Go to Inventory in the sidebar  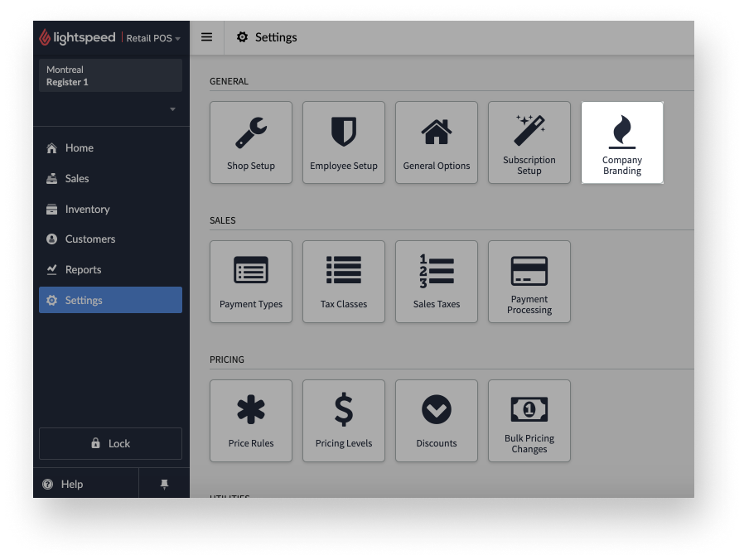[87, 210]
